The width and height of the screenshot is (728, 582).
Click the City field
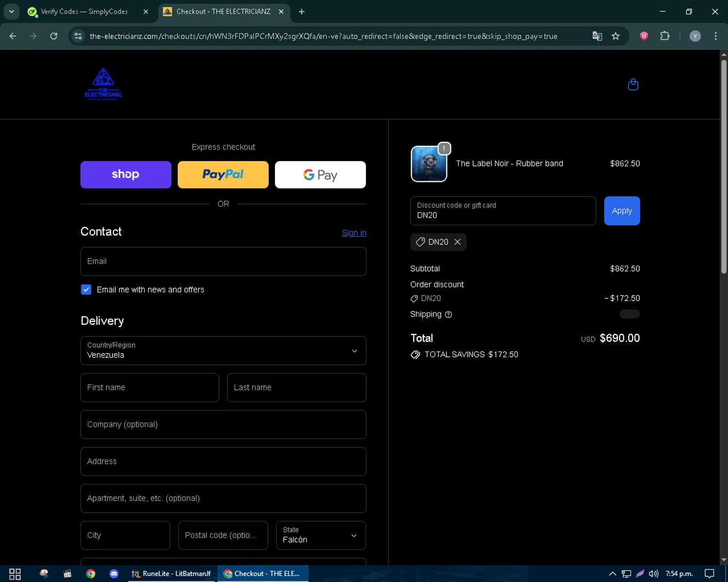pos(125,535)
